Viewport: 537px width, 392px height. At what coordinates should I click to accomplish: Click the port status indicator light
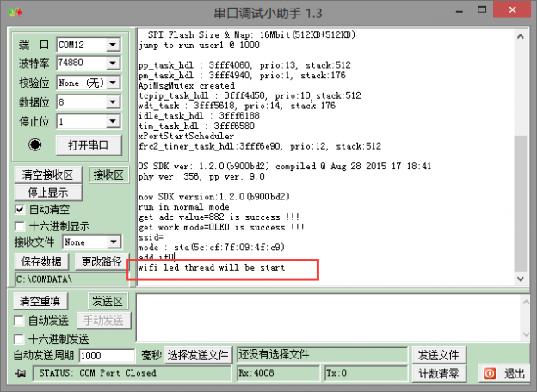(34, 144)
